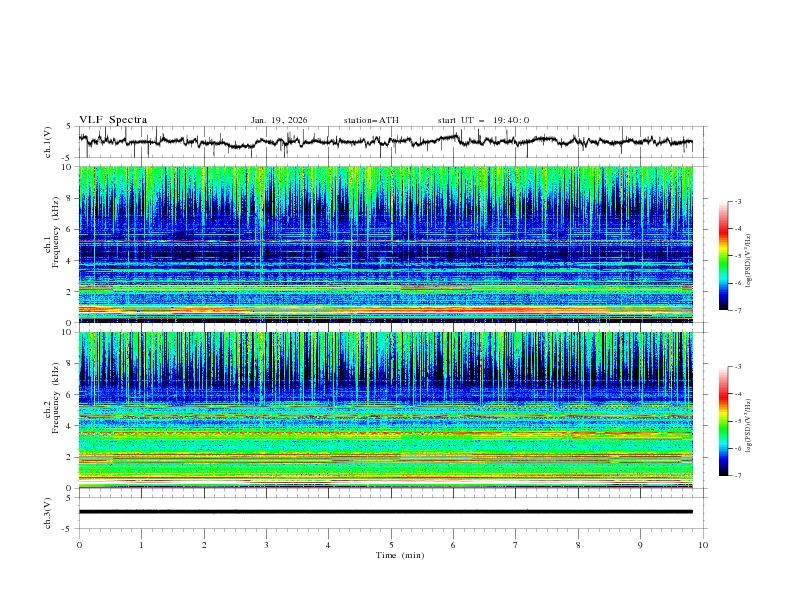Screen dimensions: 792x612
Task: Click the "-3" tick on upper colorbar
Action: (x=737, y=201)
